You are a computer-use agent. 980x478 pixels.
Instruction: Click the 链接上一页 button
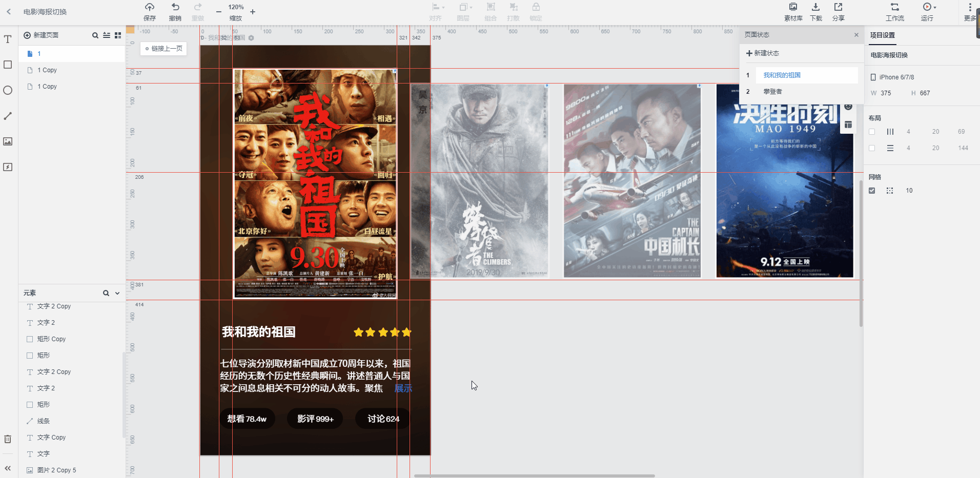click(x=164, y=49)
